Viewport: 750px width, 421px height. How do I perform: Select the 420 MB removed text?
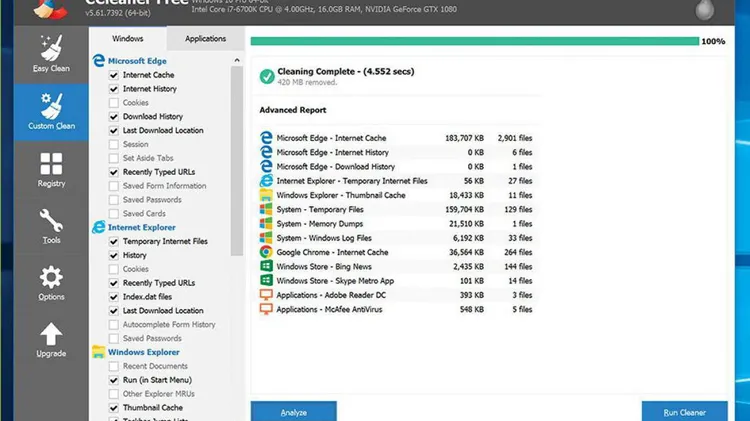(307, 82)
